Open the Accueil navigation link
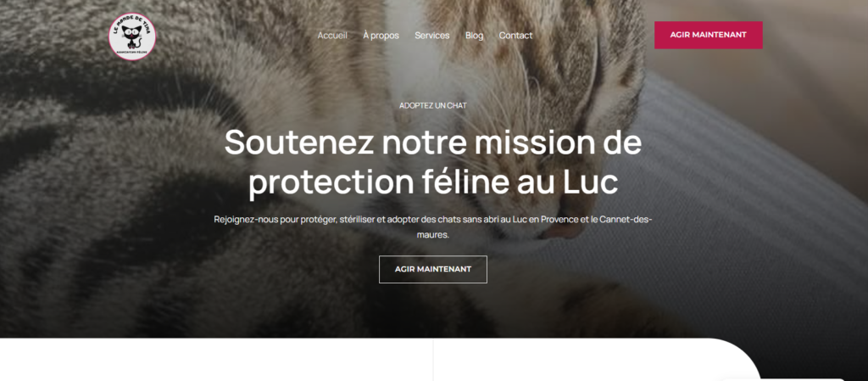868x381 pixels. point(332,36)
